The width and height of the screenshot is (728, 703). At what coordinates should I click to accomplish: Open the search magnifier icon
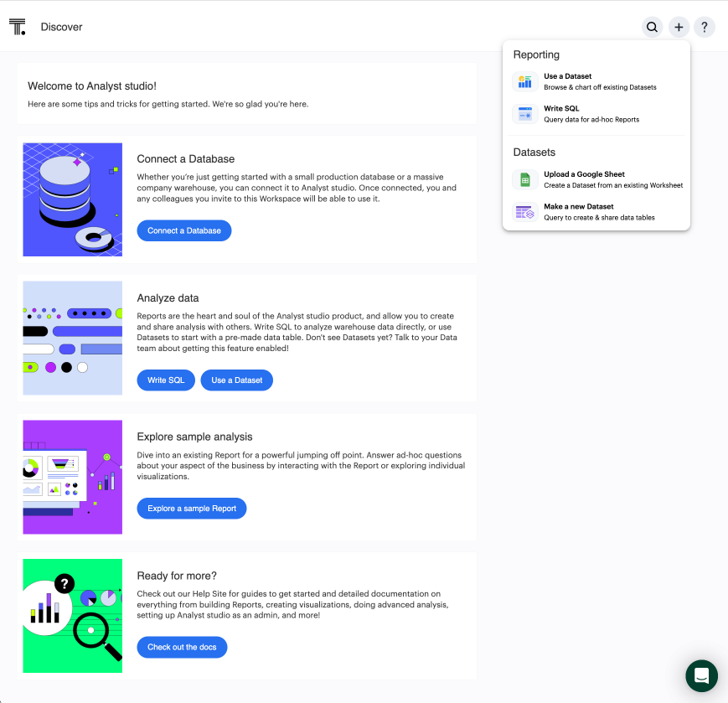(652, 27)
